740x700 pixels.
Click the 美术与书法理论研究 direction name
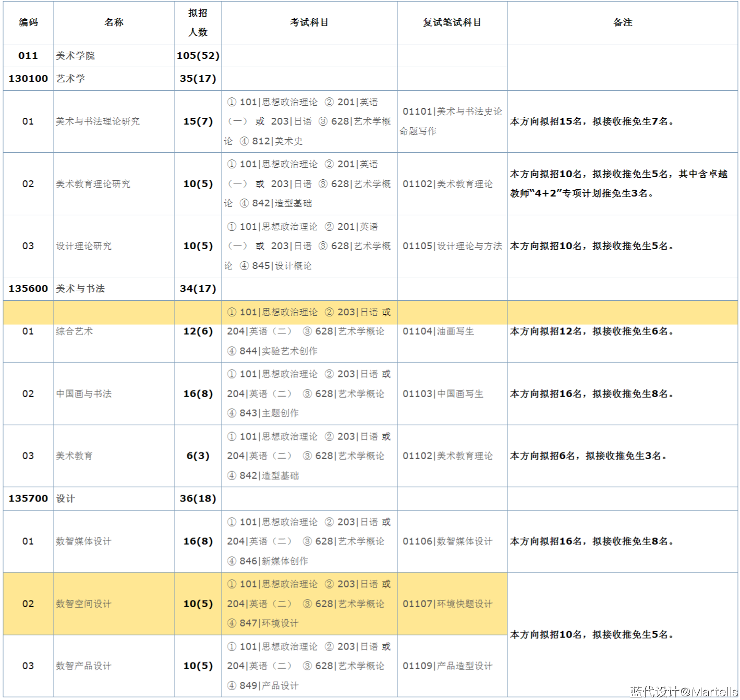click(98, 121)
